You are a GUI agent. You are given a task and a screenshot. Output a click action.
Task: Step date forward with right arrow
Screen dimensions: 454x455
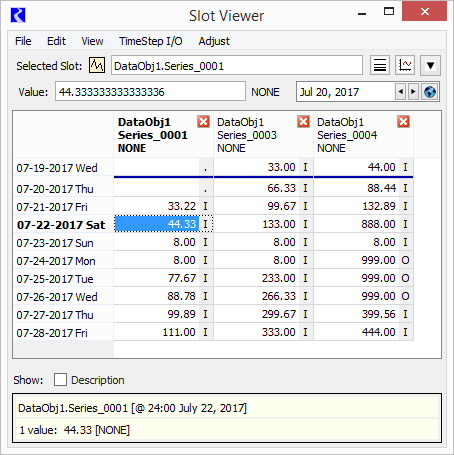(413, 91)
